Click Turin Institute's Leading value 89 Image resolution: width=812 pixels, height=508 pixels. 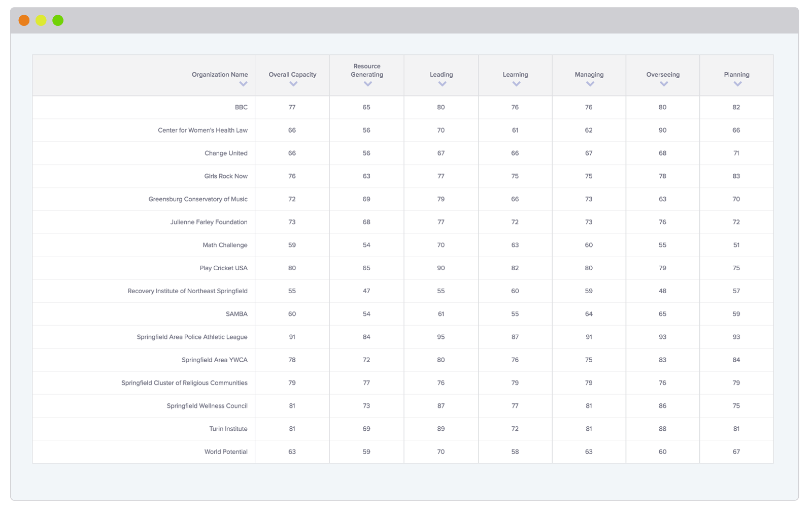[441, 429]
